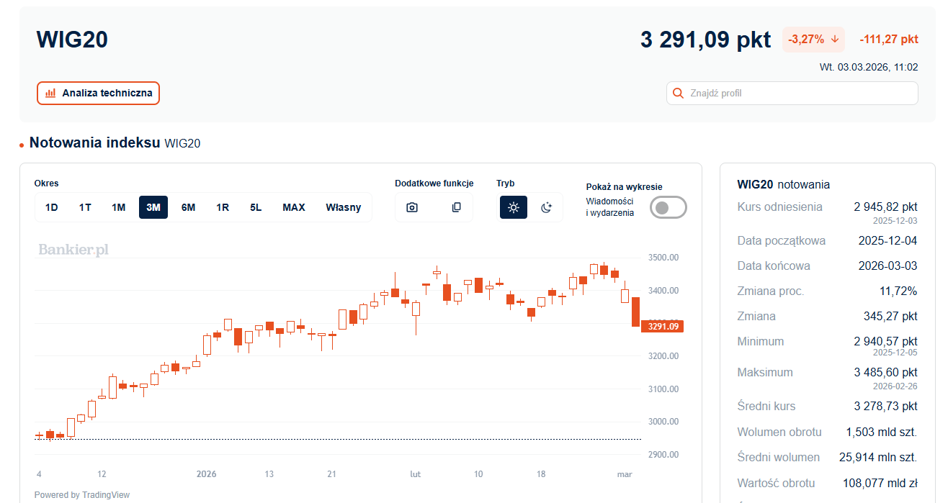Click the lut date axis label

point(415,474)
